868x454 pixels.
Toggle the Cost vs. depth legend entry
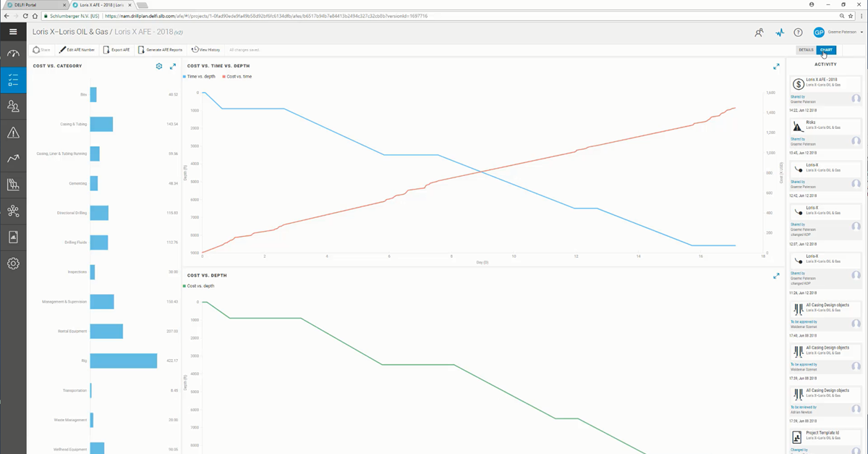click(200, 286)
